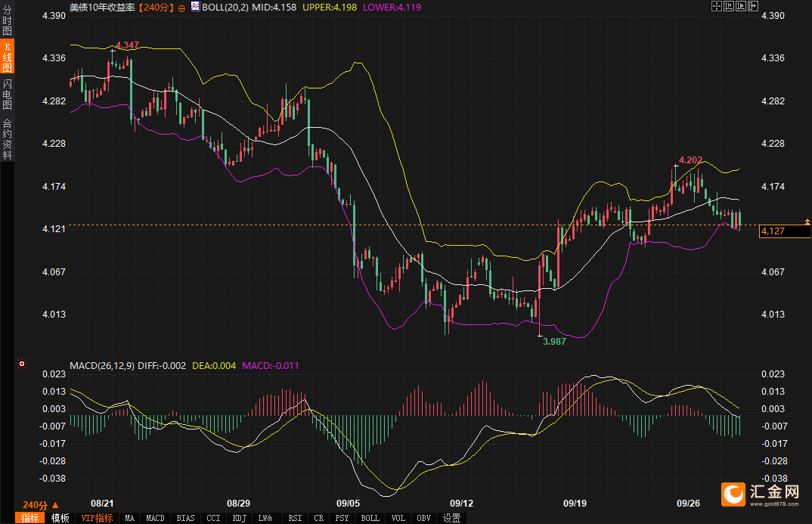812x524 pixels.
Task: Click the 09/05 date on time axis
Action: 348,504
